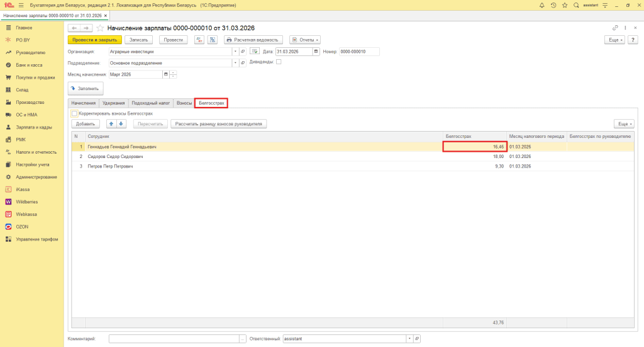Open notifications bell
Image resolution: width=644 pixels, height=347 pixels.
tap(541, 5)
